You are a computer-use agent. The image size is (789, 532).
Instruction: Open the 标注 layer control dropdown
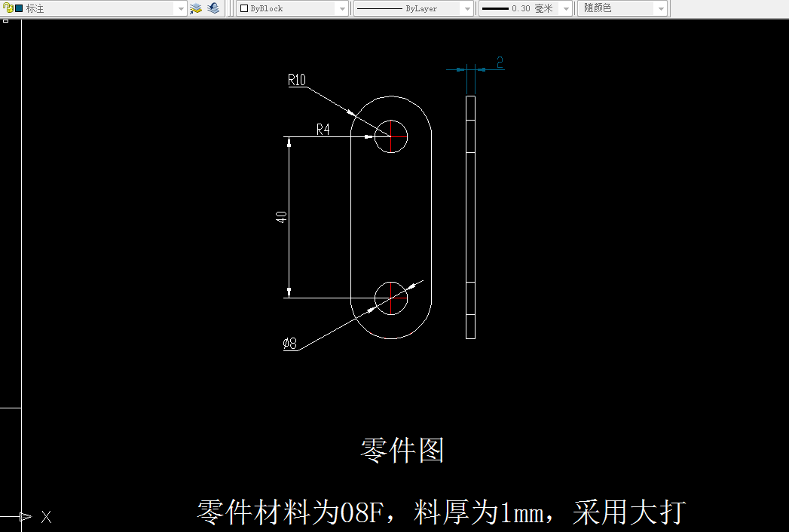coord(180,9)
